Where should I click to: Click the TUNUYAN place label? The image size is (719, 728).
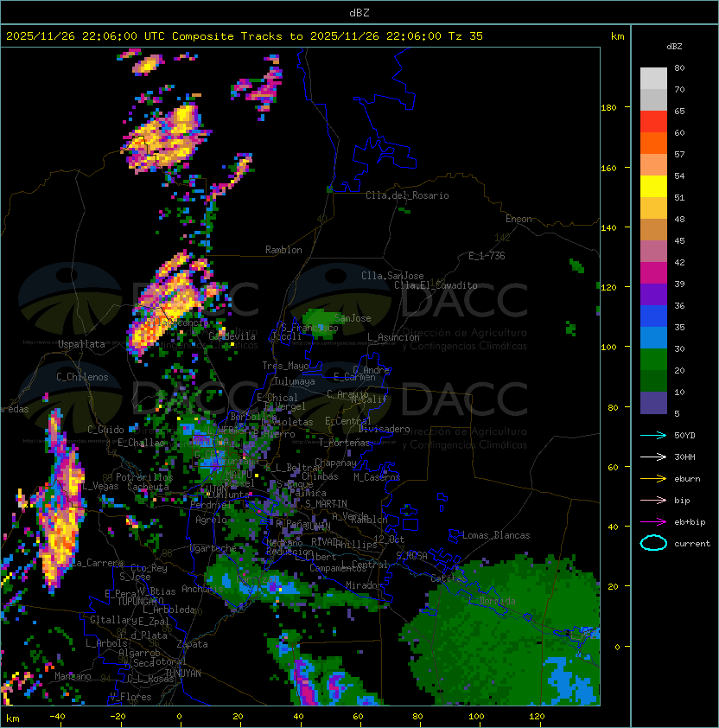183,674
